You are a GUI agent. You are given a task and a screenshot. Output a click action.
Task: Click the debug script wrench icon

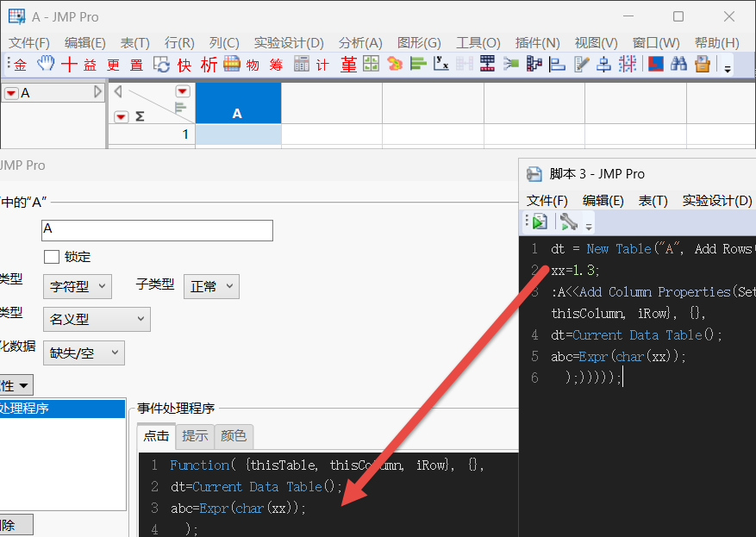pyautogui.click(x=569, y=222)
